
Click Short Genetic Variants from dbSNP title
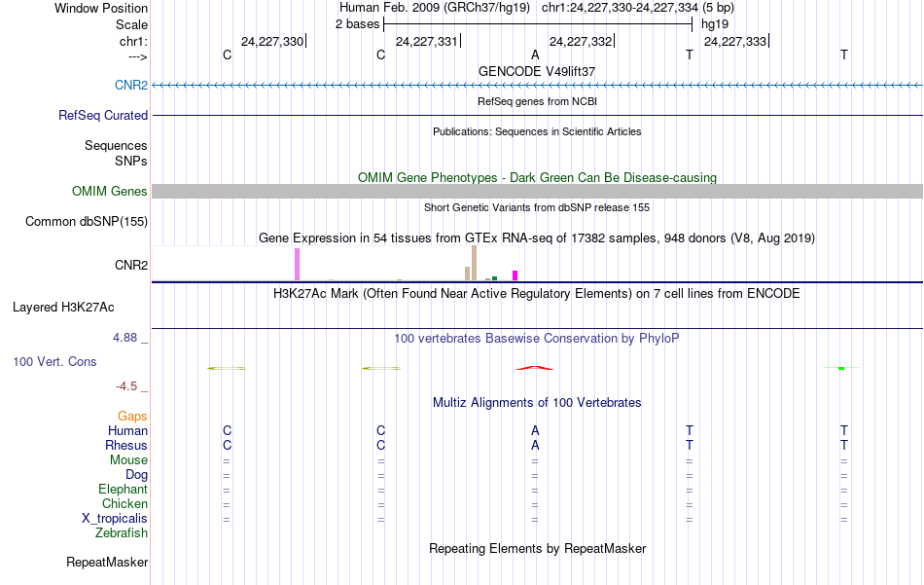537,207
